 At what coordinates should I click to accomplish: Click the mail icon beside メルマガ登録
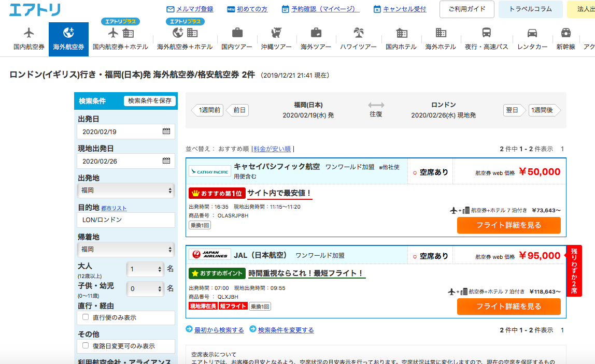pyautogui.click(x=171, y=9)
